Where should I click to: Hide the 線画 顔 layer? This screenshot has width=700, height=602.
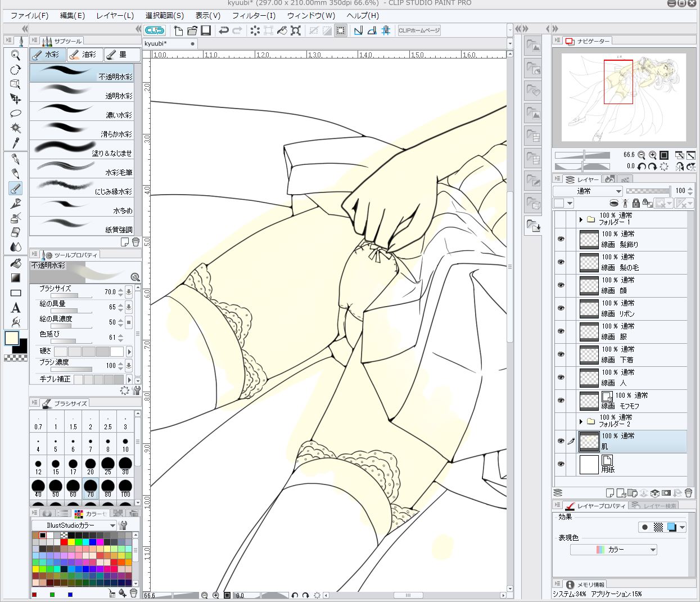click(561, 285)
